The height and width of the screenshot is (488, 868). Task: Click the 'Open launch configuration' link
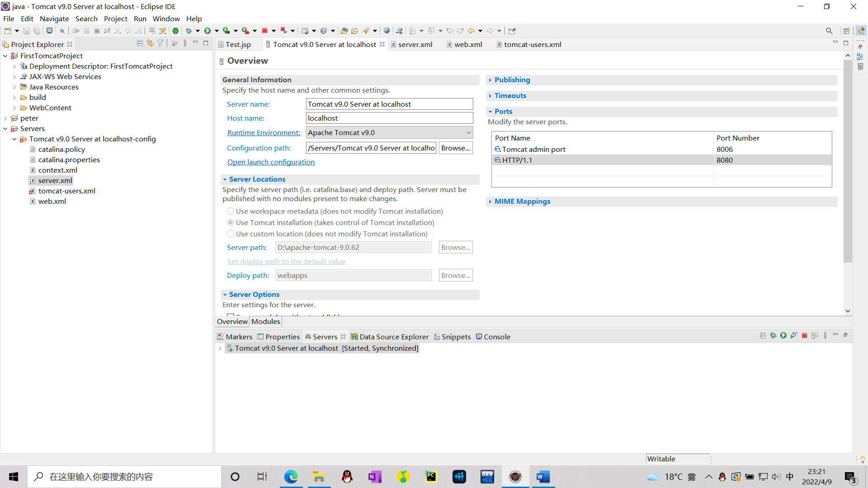coord(271,162)
